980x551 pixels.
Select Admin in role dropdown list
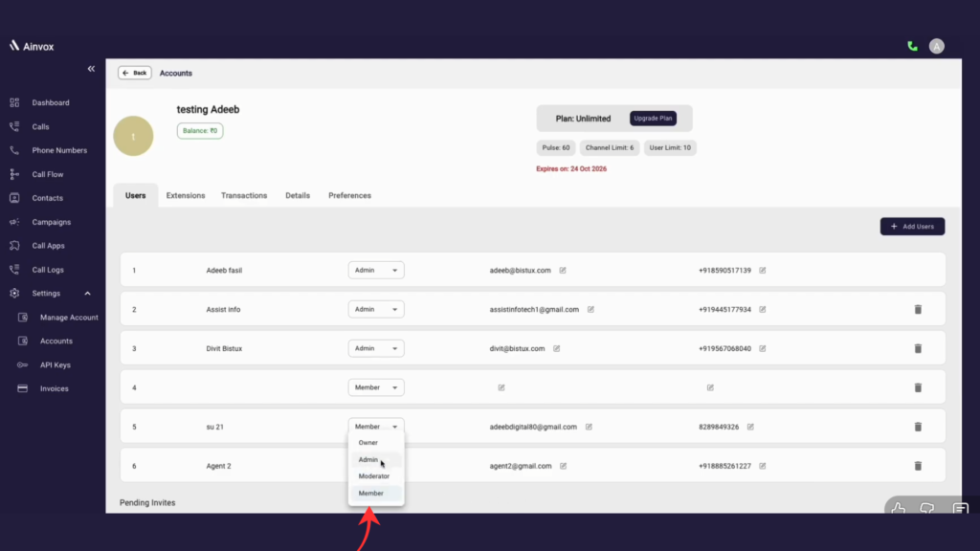point(368,459)
